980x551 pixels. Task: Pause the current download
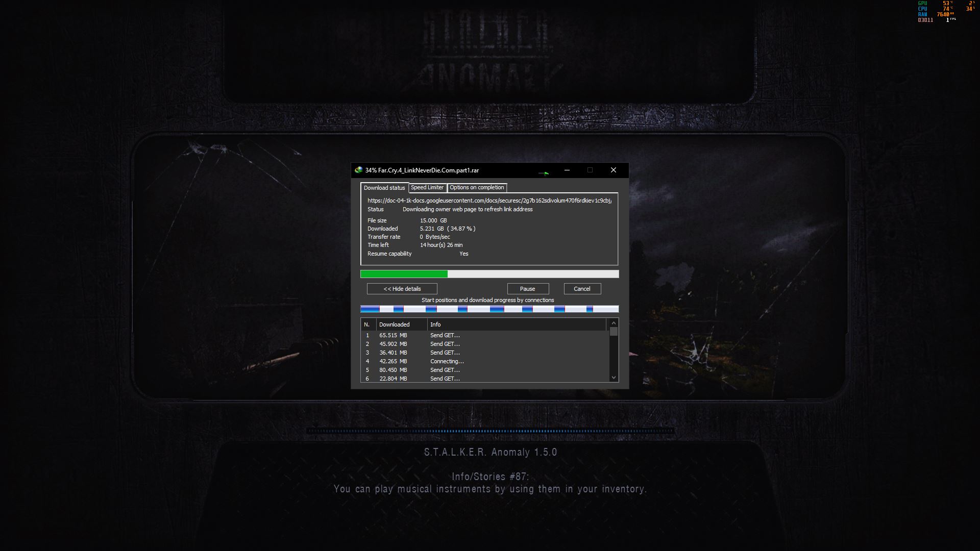(x=528, y=289)
